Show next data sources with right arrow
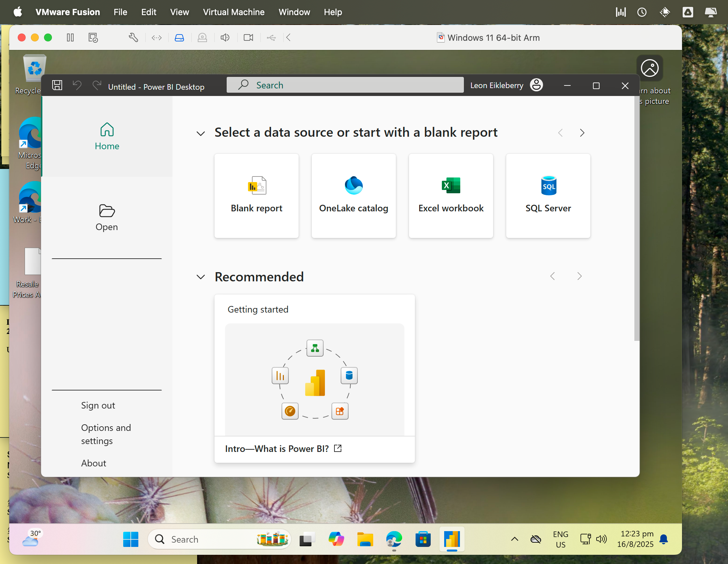This screenshot has height=564, width=728. point(582,133)
